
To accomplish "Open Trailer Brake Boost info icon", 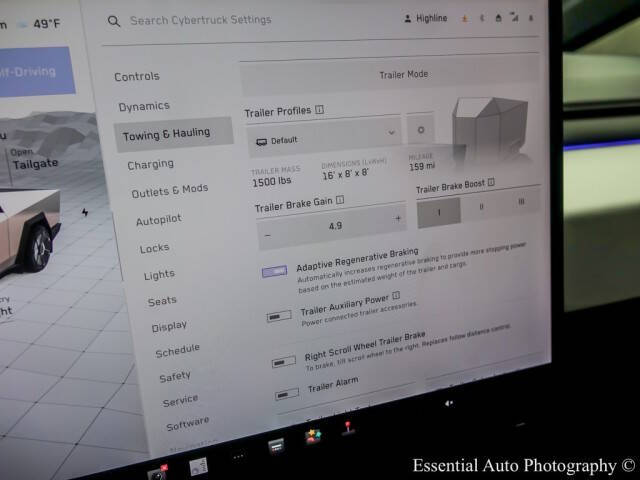I will click(491, 184).
